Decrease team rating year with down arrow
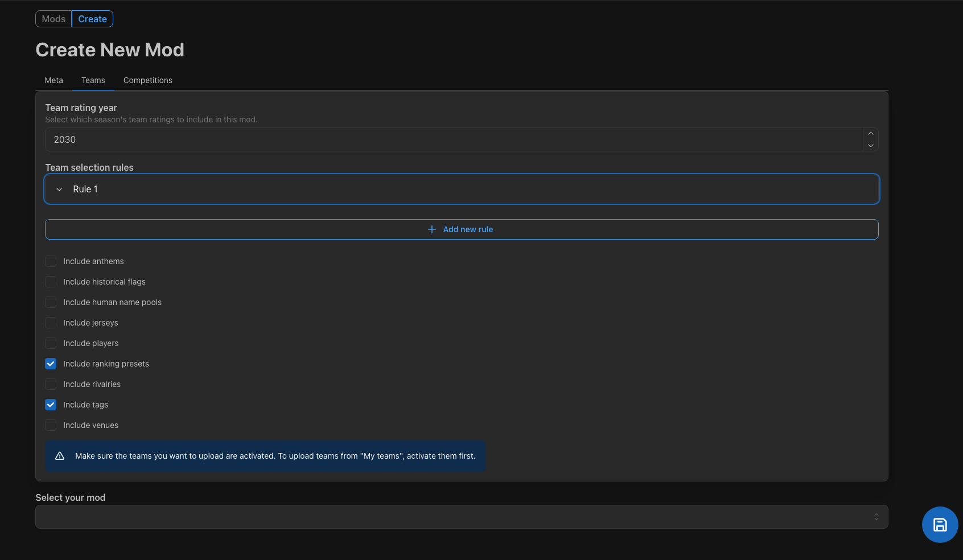Viewport: 963px width, 560px height. click(x=870, y=146)
